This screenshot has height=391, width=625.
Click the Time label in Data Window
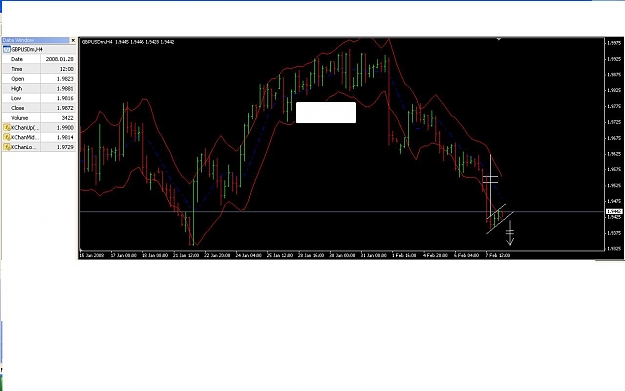(x=17, y=69)
